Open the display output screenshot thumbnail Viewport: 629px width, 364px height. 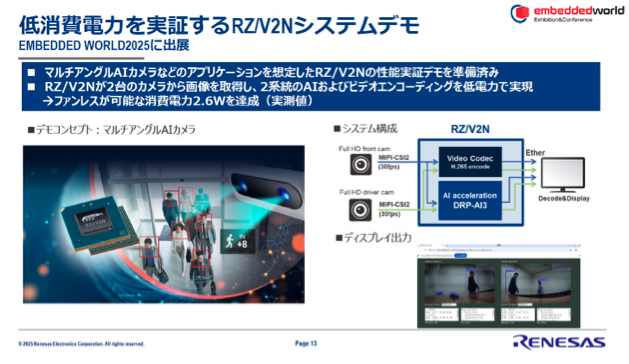(499, 286)
